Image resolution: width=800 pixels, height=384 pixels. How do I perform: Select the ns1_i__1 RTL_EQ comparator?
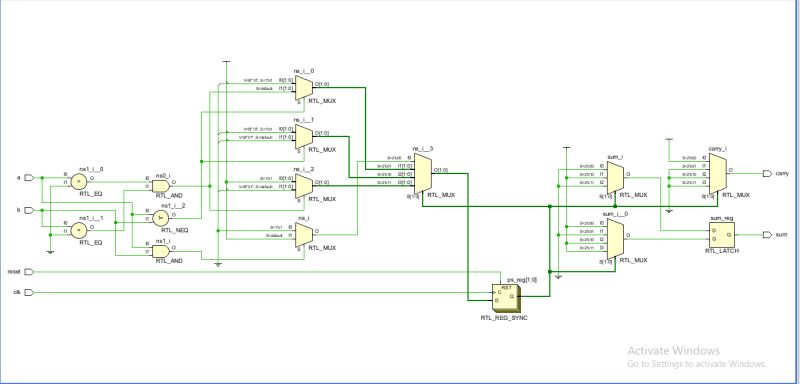pyautogui.click(x=78, y=231)
